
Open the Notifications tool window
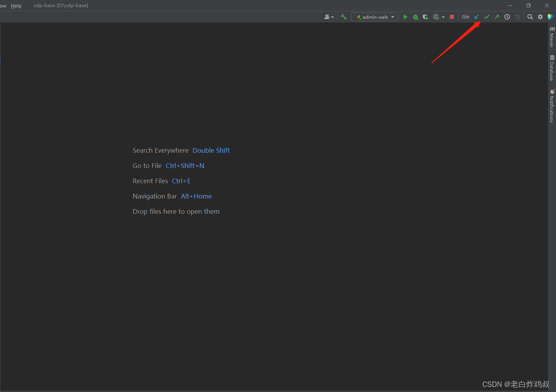pos(552,106)
